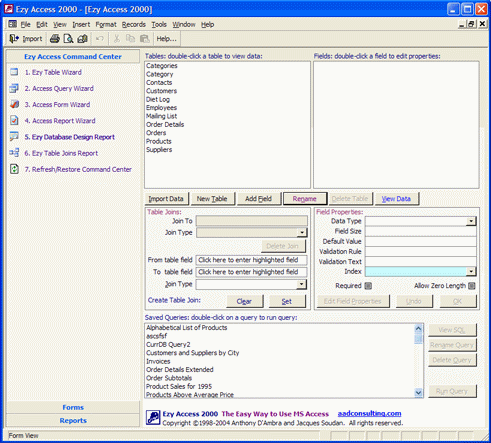Image resolution: width=491 pixels, height=443 pixels.
Task: Expand the Index dropdown
Action: point(471,272)
